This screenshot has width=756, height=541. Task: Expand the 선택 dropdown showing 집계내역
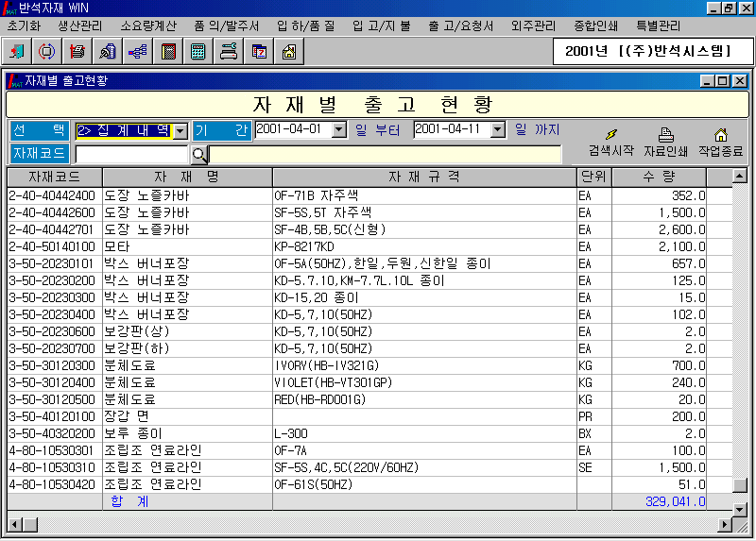[180, 130]
